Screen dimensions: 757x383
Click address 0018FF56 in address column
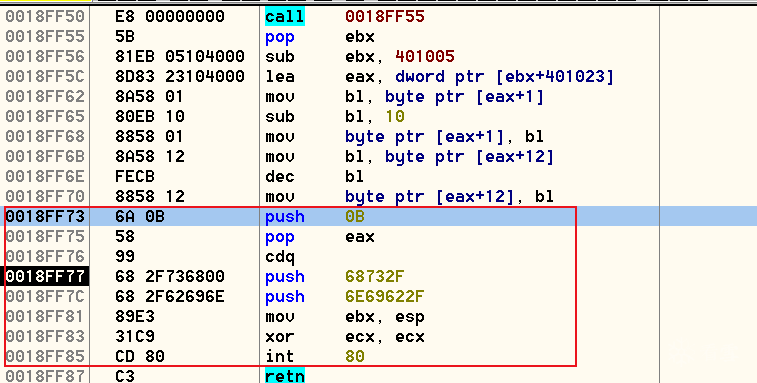coord(45,57)
